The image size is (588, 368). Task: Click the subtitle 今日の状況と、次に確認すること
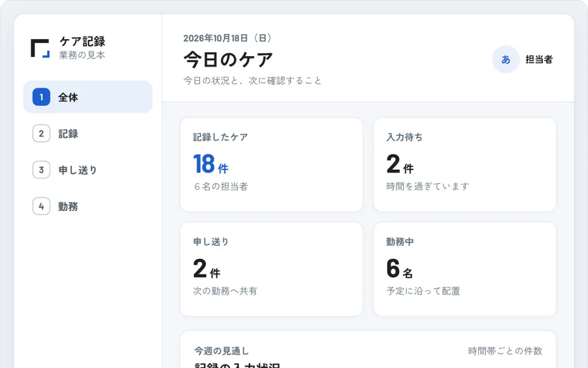252,80
